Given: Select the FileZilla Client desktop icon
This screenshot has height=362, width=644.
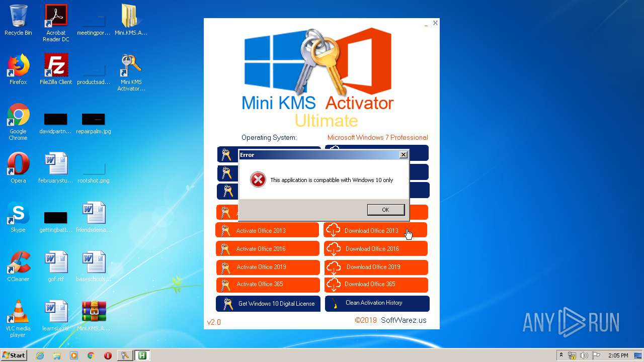Looking at the screenshot, I should (56, 69).
